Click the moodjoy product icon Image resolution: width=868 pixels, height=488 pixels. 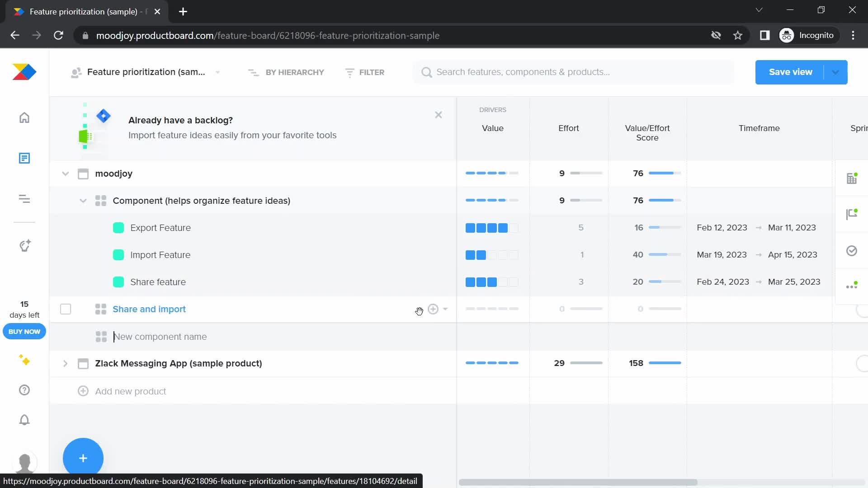pos(83,174)
